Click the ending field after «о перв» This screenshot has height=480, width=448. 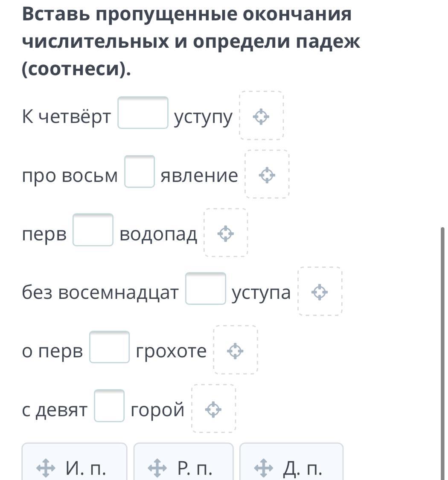click(x=109, y=347)
